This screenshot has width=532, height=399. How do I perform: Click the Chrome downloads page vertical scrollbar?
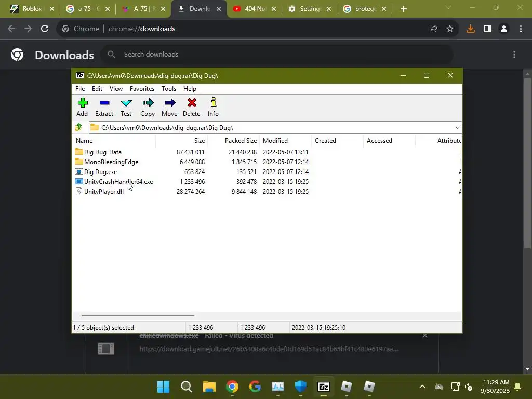coord(527,162)
